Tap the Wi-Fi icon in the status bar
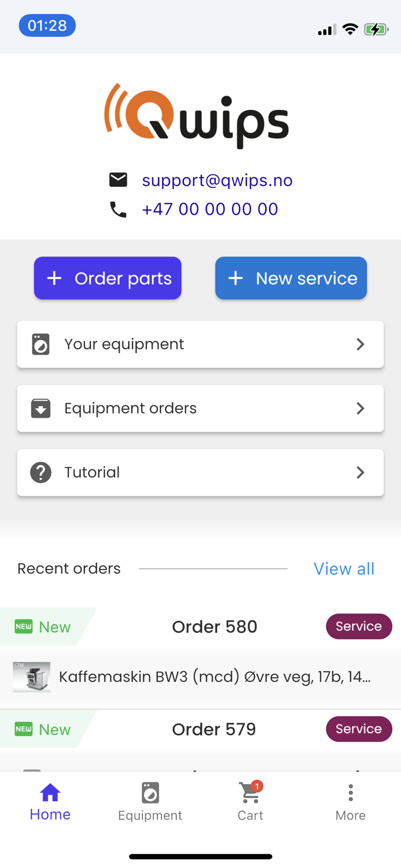The image size is (401, 868). 350,28
